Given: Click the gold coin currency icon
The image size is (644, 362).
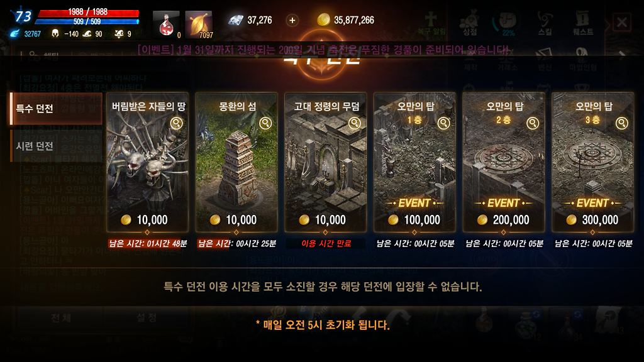Looking at the screenshot, I should tap(324, 19).
